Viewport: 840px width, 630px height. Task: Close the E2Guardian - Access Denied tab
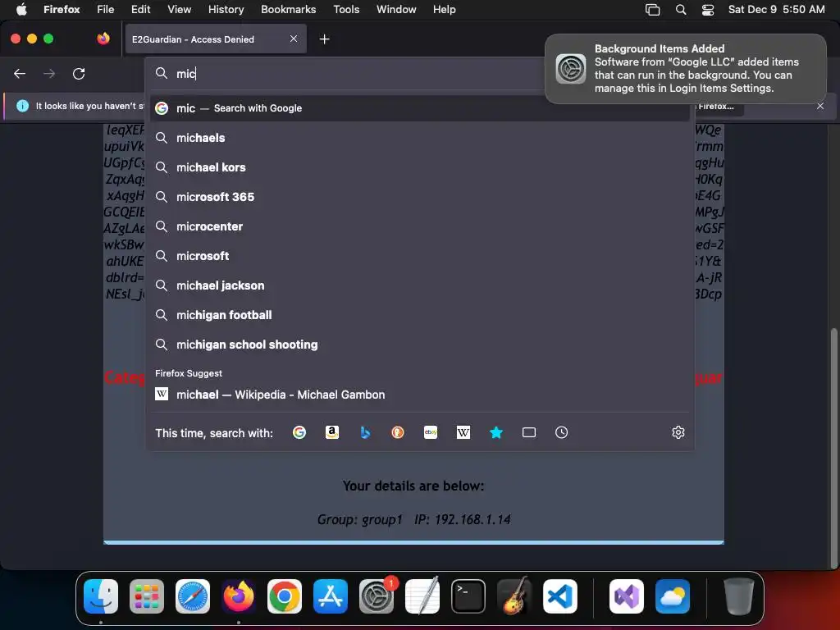point(294,39)
